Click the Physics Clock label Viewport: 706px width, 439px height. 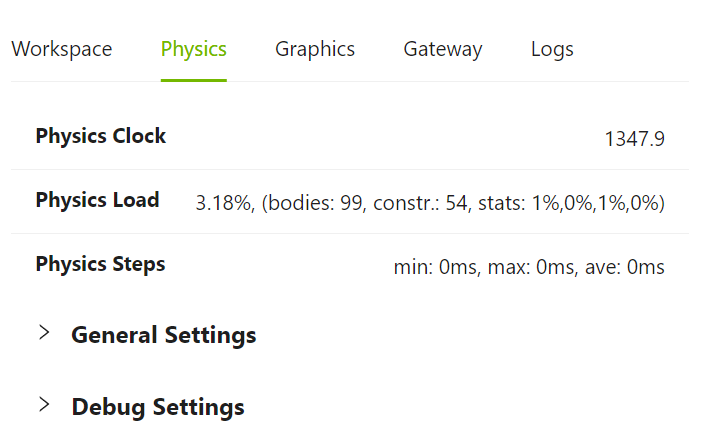pos(101,136)
